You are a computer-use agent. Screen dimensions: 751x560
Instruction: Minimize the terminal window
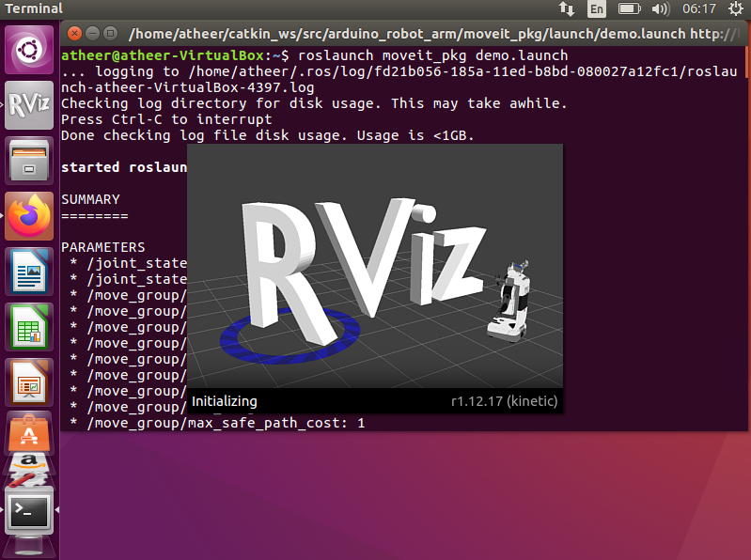pos(92,34)
